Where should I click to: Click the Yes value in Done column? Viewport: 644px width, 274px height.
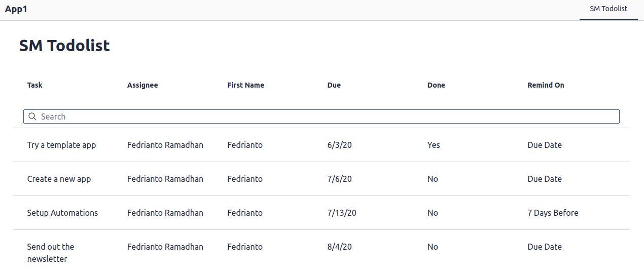[x=434, y=145]
